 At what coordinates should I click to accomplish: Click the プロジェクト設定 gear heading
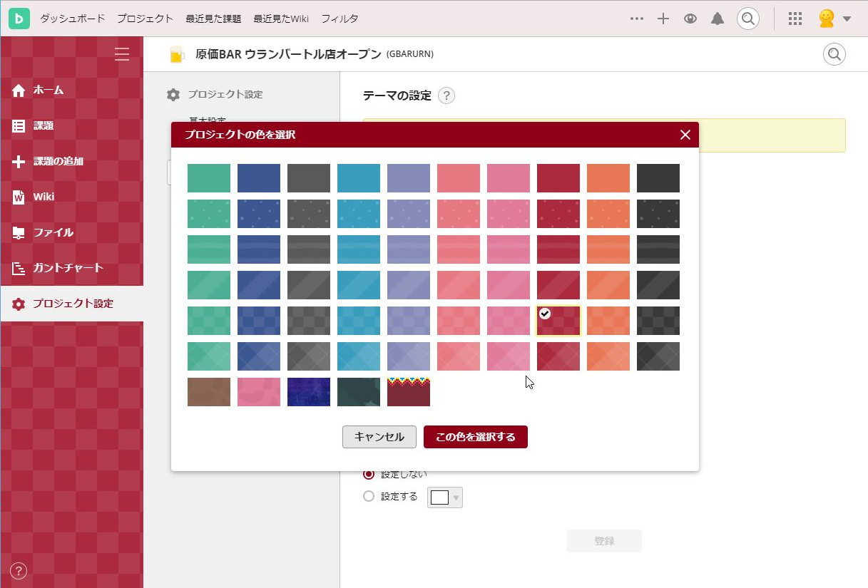215,95
